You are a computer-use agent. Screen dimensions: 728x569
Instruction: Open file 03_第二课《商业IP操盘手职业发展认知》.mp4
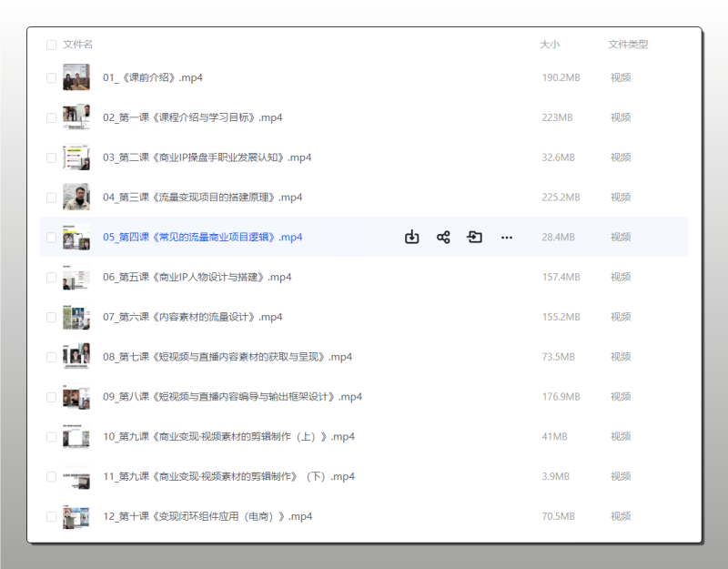(207, 157)
